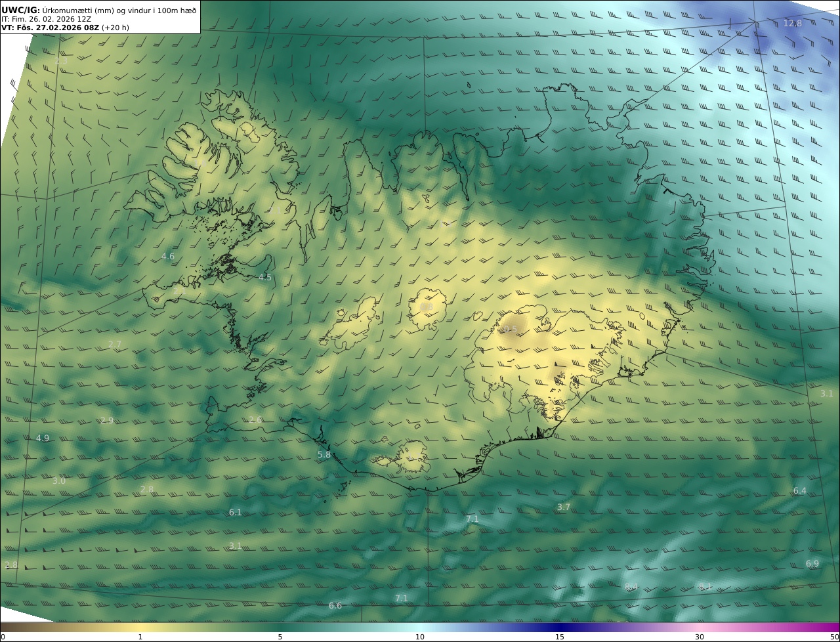Click the colorbar tick label 30
Viewport: 840px width, 642px height.
700,637
